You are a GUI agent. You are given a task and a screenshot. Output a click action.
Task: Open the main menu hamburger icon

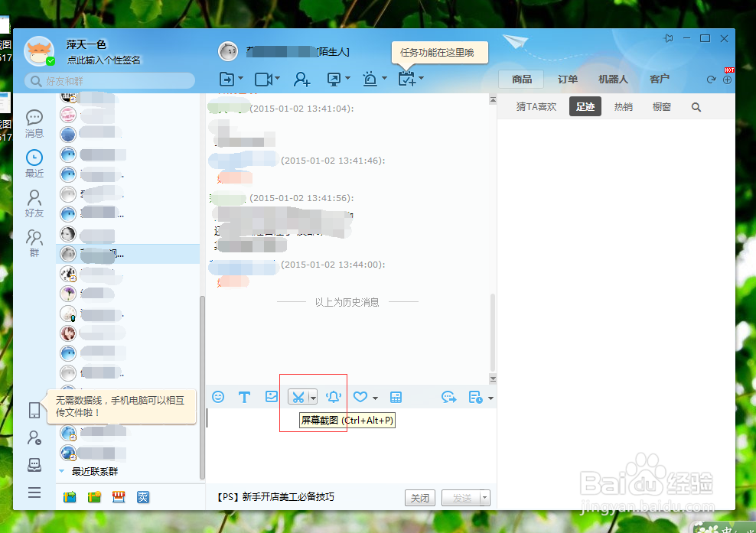[x=34, y=492]
